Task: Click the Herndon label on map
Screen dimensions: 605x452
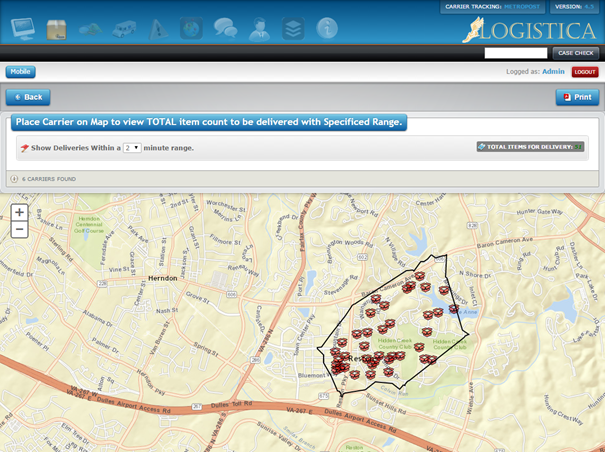Action: (163, 278)
